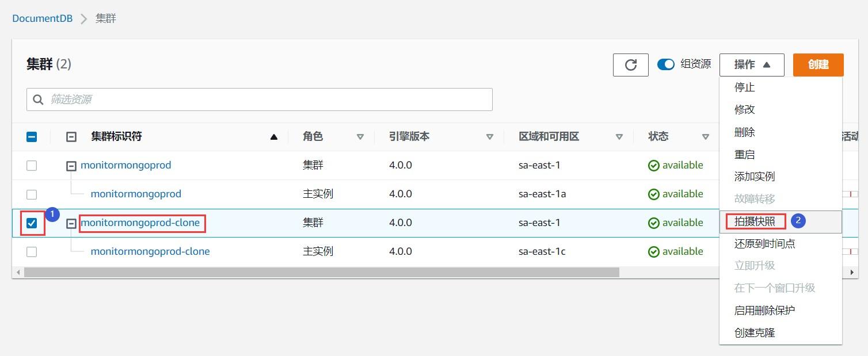Open the 状态 column filter dropdown

pyautogui.click(x=706, y=136)
